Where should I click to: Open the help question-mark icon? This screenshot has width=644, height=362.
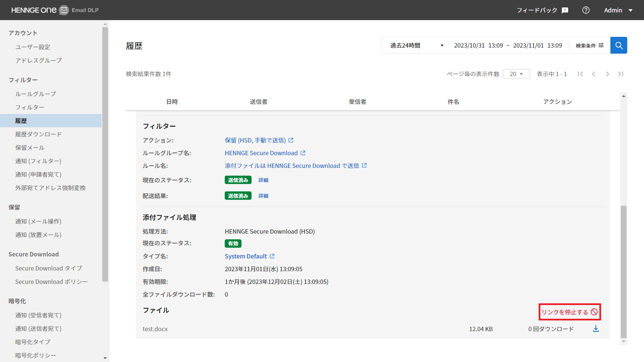[586, 10]
